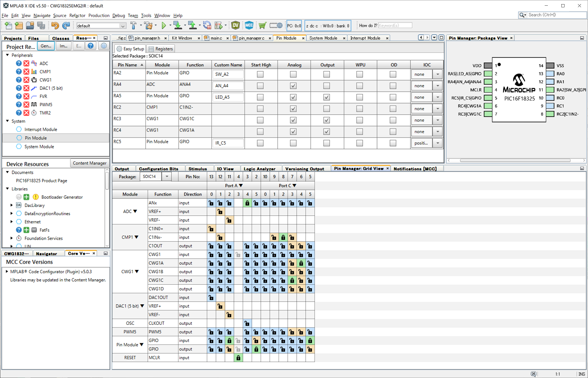588x378 pixels.
Task: Remove ADC peripheral with red X
Action: click(26, 63)
